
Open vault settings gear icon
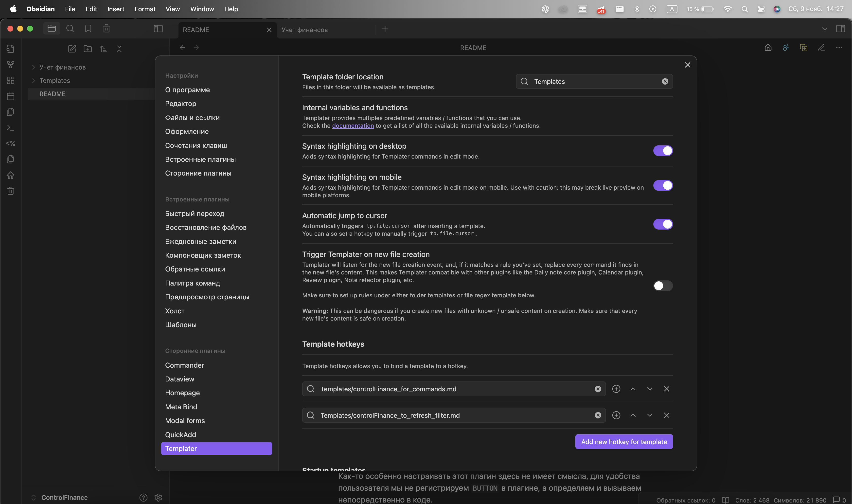158,498
